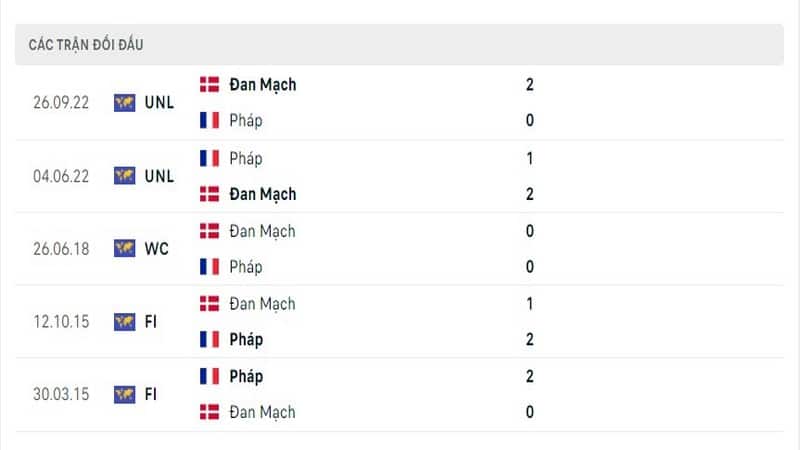The image size is (800, 450).
Task: Click France flag in 26.09.22 match
Action: coord(209,120)
